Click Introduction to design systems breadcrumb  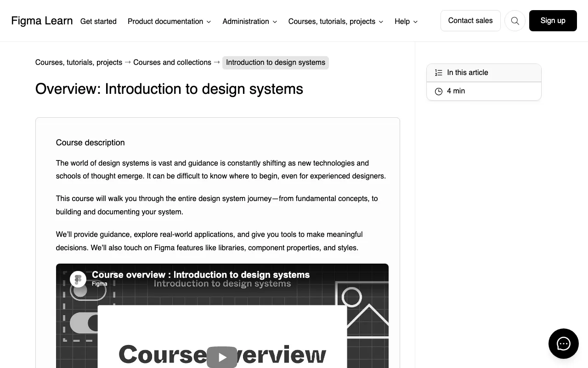[276, 63]
